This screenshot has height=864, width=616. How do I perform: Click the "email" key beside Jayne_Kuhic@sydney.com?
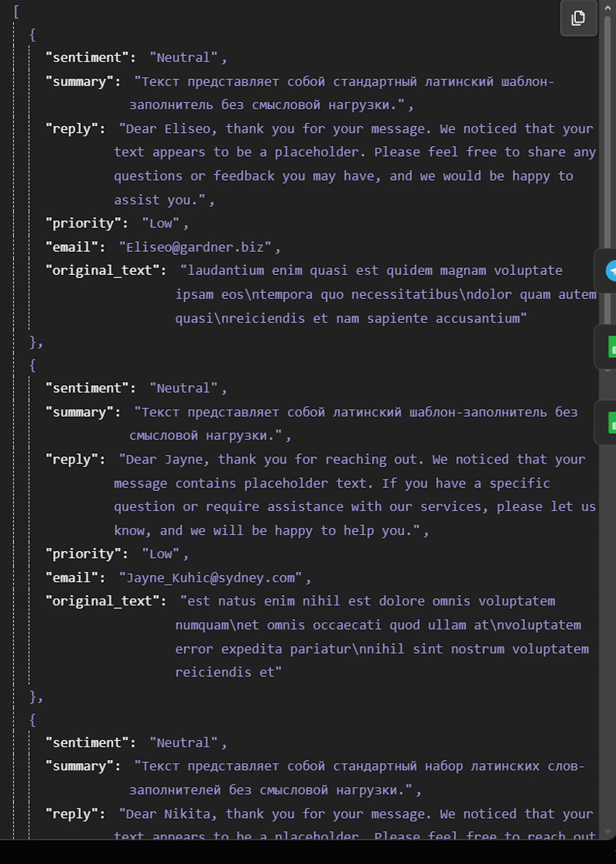click(75, 578)
